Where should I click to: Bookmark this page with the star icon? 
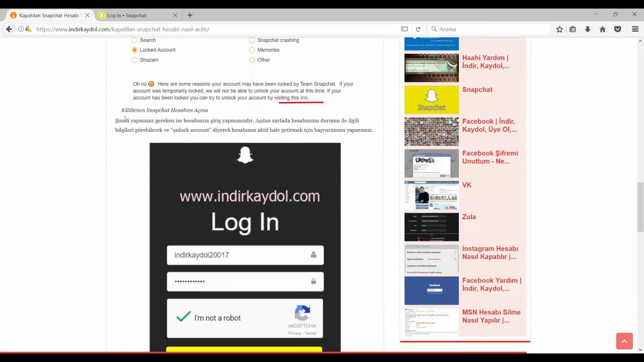click(559, 29)
